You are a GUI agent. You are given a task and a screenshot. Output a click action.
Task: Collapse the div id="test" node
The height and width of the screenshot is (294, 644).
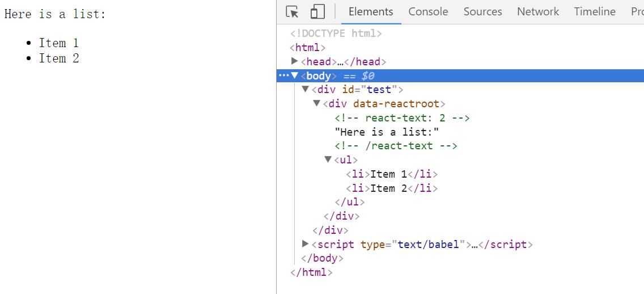305,89
